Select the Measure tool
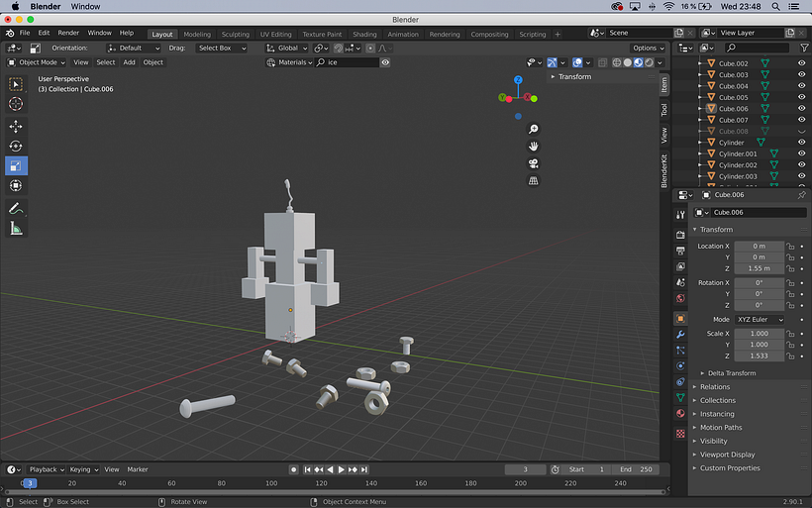812x508 pixels. (x=16, y=229)
